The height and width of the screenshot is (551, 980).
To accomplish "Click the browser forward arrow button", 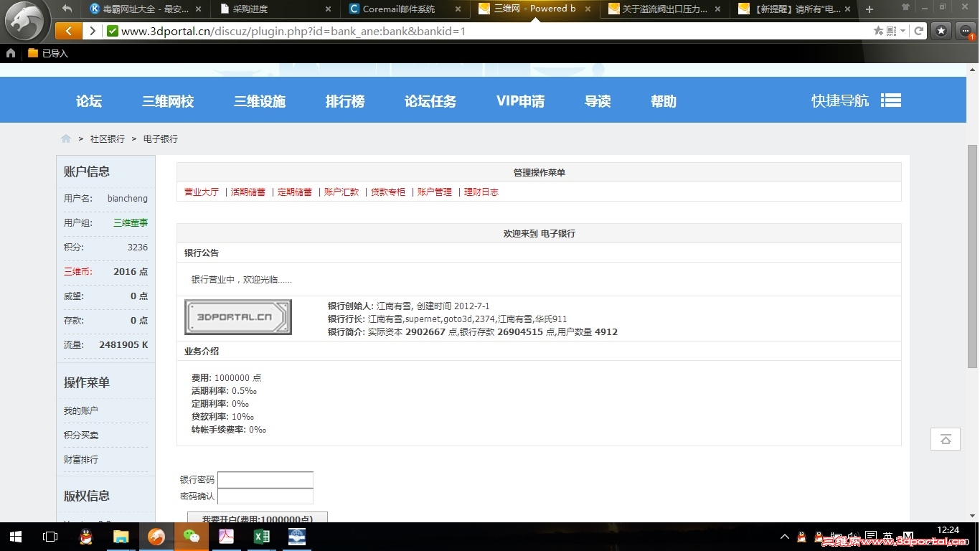I will tap(92, 31).
